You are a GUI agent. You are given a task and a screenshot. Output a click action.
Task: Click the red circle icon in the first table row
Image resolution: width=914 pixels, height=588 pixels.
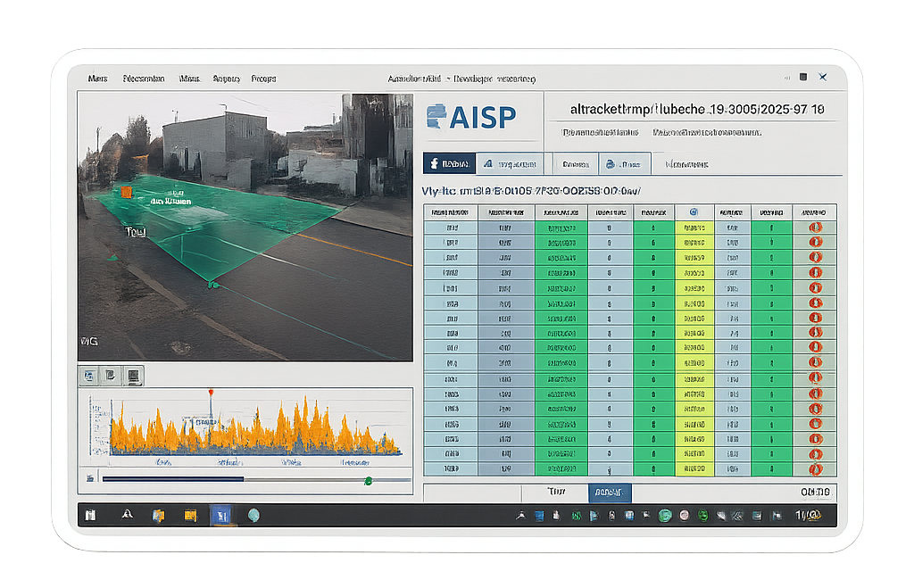(x=815, y=228)
